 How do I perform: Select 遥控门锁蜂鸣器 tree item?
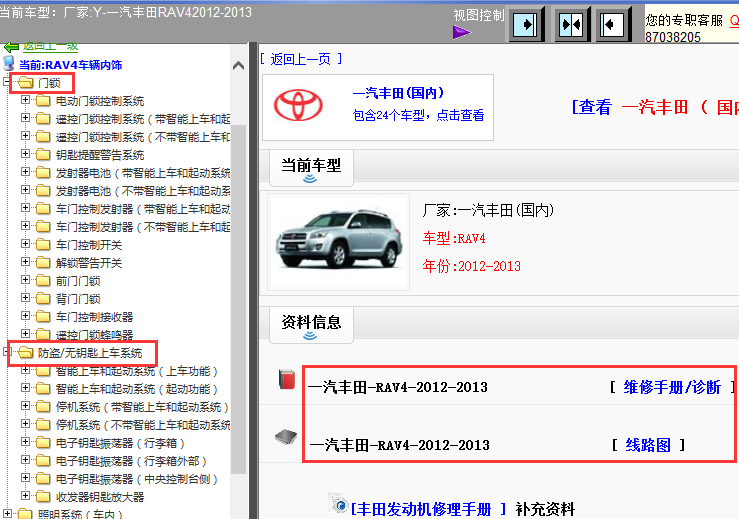[94, 335]
